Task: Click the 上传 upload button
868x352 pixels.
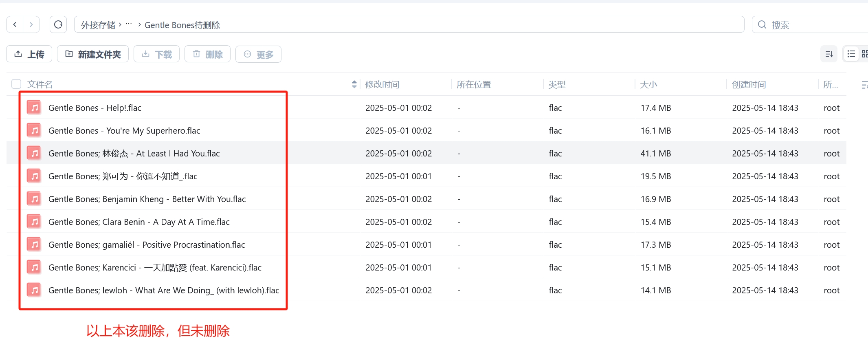Action: [29, 54]
